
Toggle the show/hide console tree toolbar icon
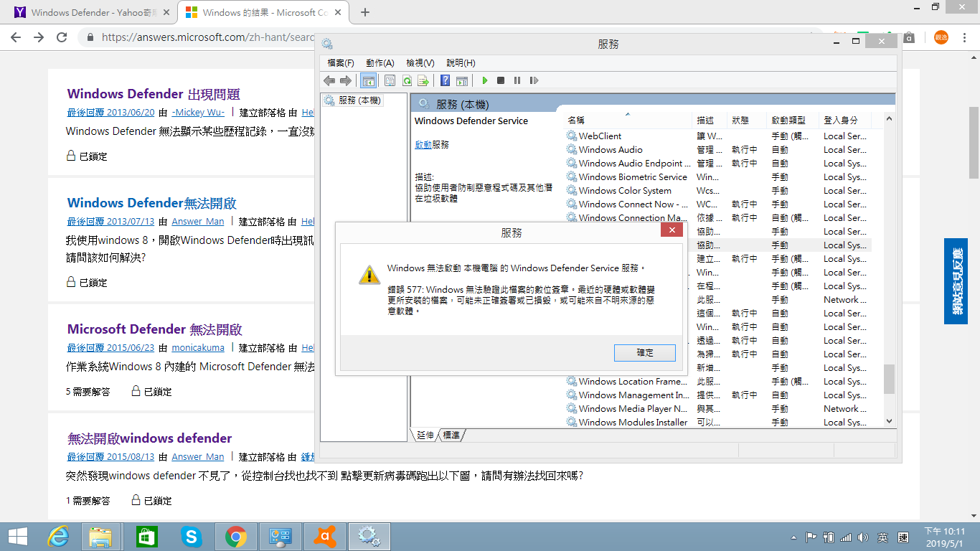click(x=368, y=81)
